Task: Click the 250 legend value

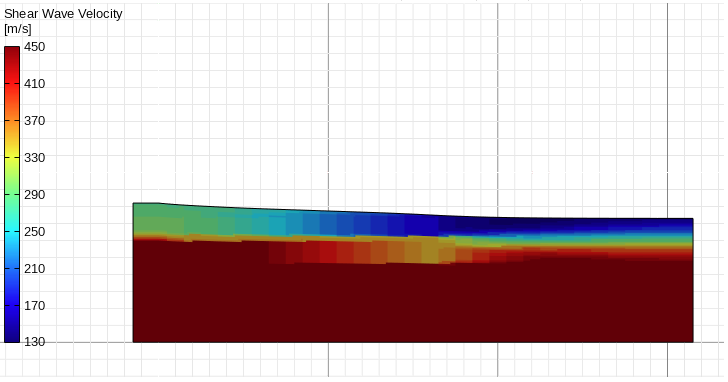Action: [x=35, y=232]
